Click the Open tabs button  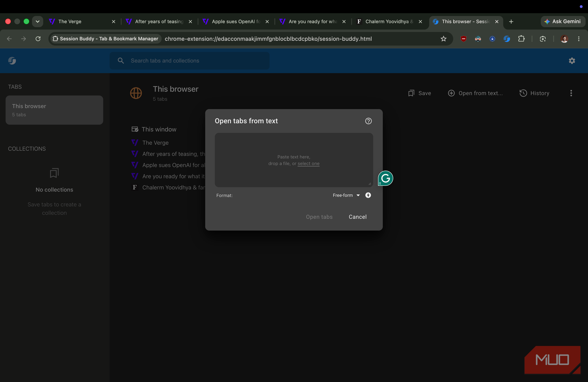pos(319,217)
